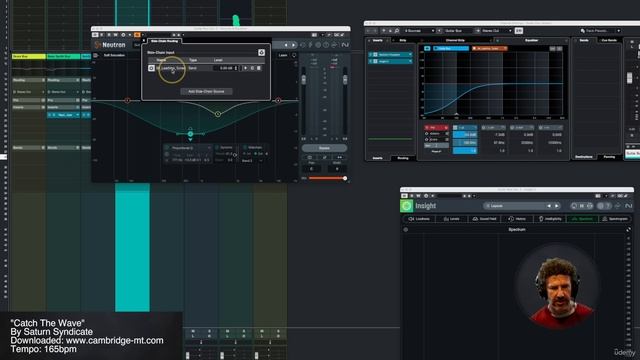This screenshot has height=360, width=640.
Task: Go to next Neutron preset arrow
Action: (293, 45)
